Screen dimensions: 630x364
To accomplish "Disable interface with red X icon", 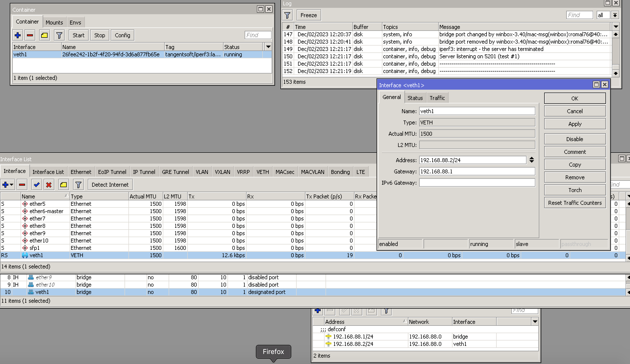I will 49,185.
